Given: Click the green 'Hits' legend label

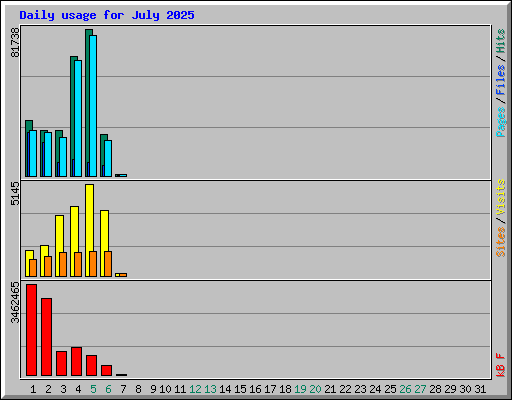Looking at the screenshot, I should tap(501, 41).
